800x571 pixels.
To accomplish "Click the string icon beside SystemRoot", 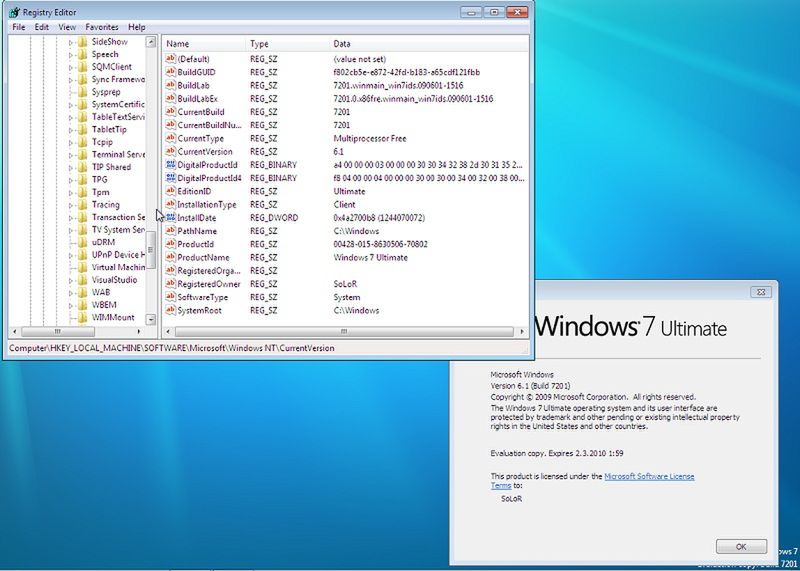I will click(170, 311).
